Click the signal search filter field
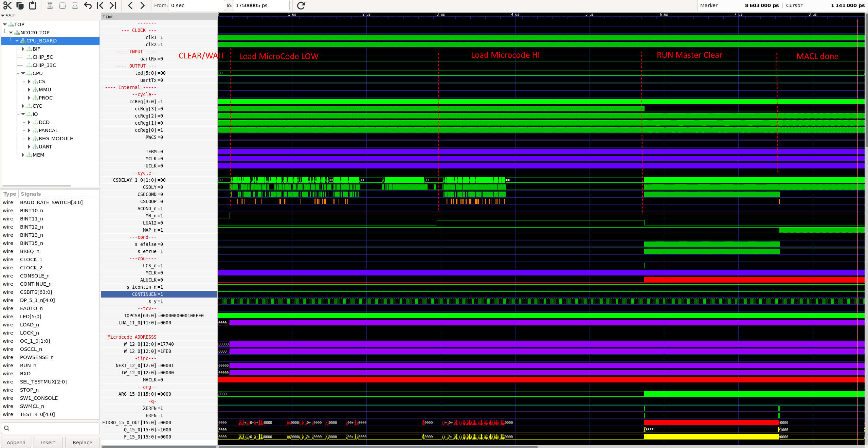 click(51, 428)
